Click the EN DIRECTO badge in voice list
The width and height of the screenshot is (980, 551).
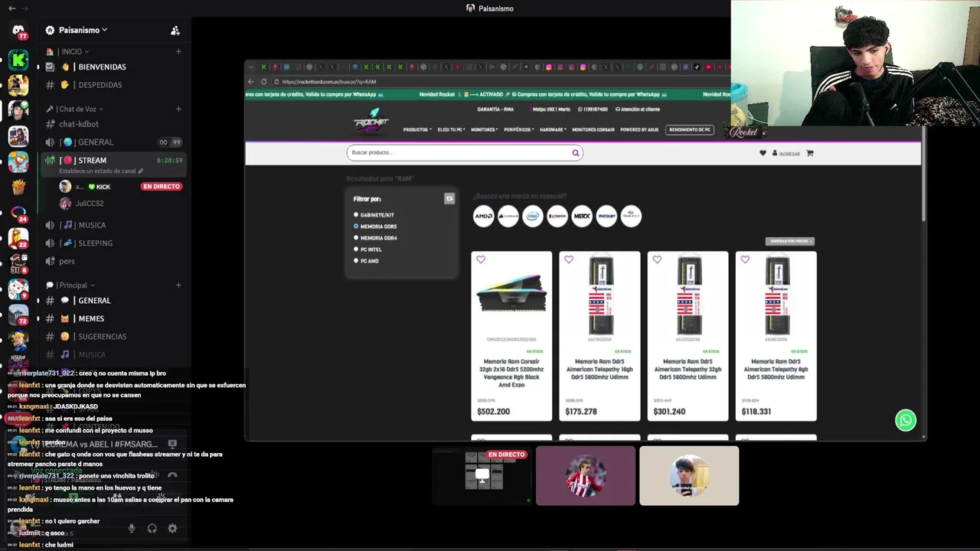(x=161, y=187)
